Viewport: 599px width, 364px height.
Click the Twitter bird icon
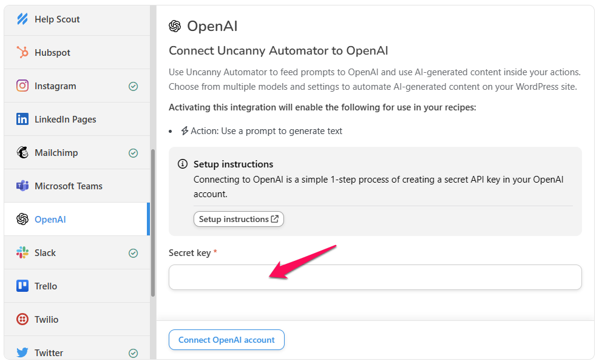click(22, 352)
